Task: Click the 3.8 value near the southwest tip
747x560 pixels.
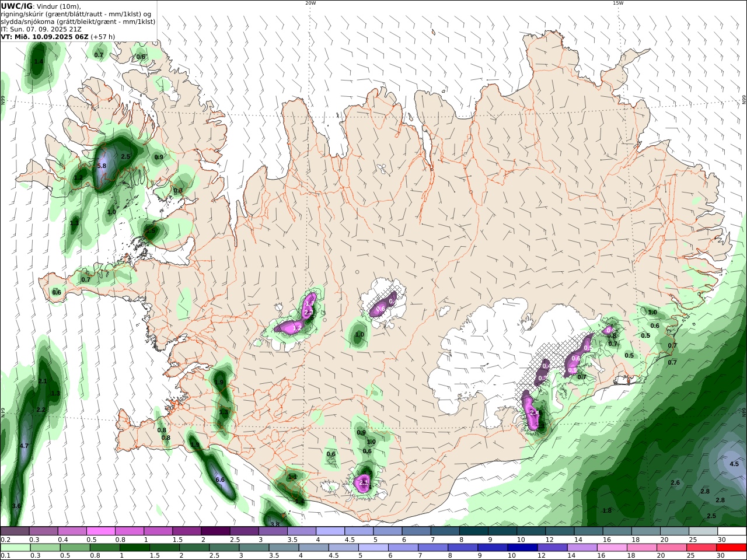Action: [275, 524]
